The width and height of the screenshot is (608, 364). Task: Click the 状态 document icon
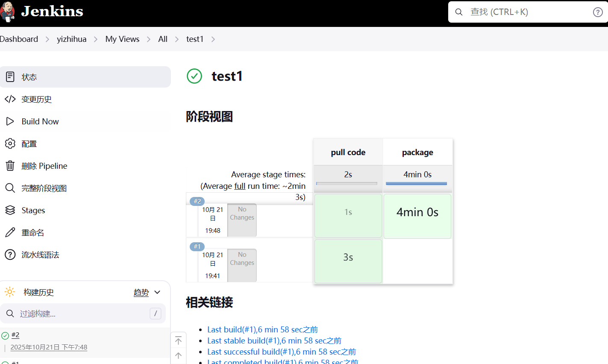tap(10, 77)
